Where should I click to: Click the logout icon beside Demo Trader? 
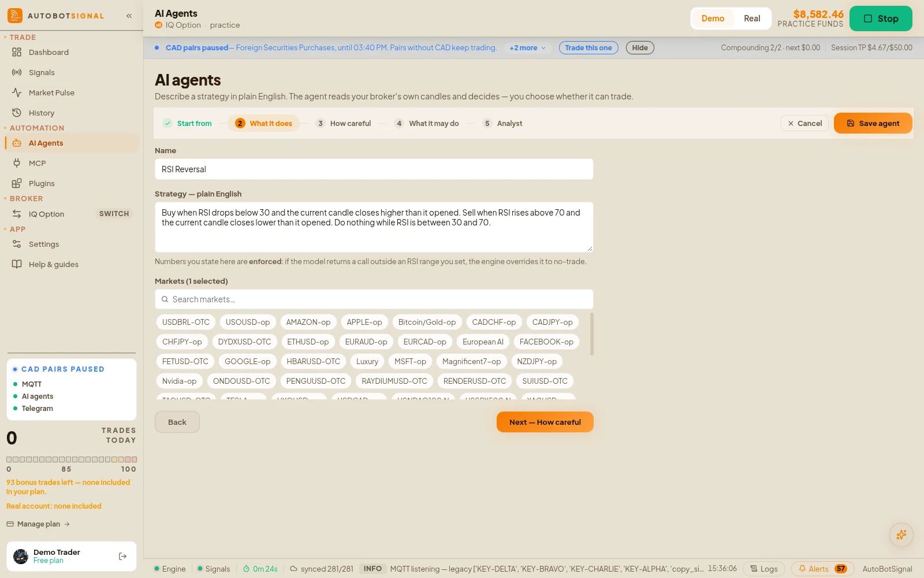(x=122, y=557)
